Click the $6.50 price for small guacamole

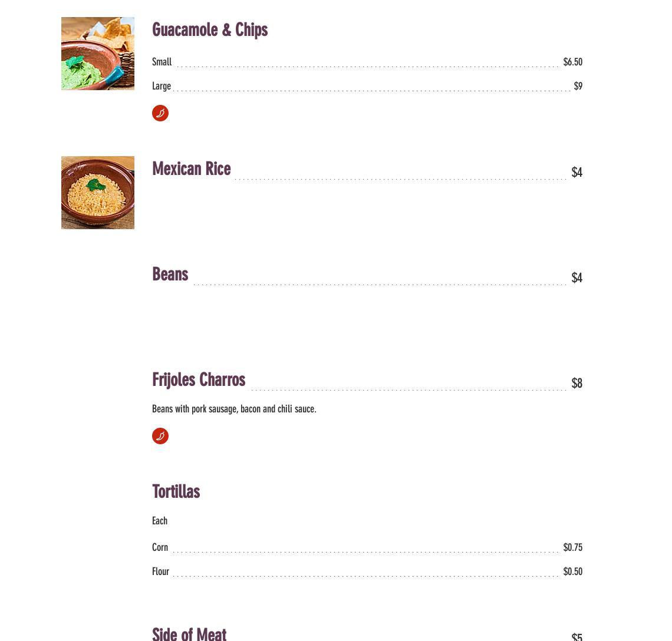pyautogui.click(x=572, y=62)
